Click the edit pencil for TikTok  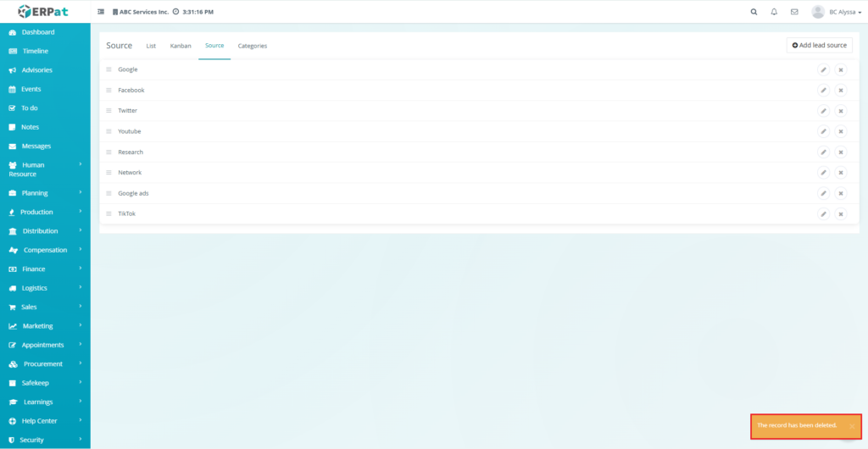tap(823, 214)
